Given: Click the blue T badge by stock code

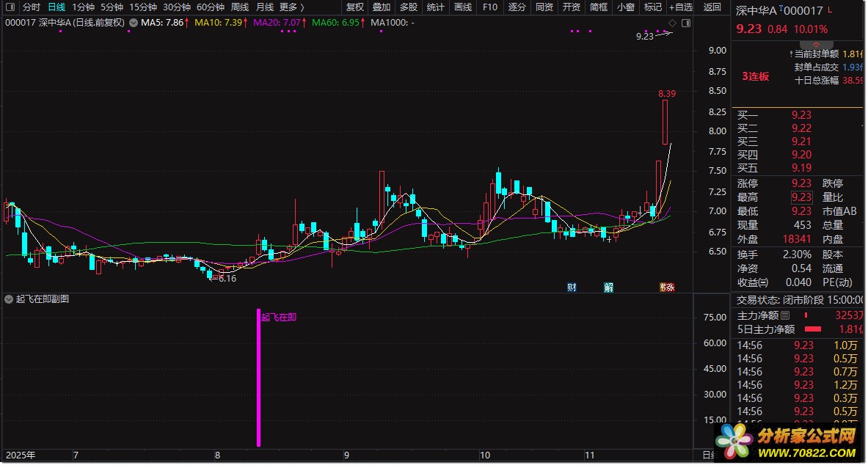Looking at the screenshot, I should coord(781,9).
